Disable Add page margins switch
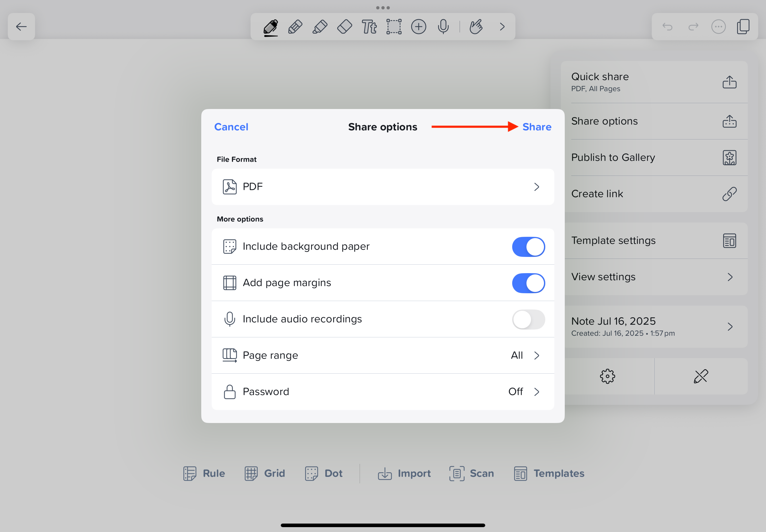The width and height of the screenshot is (766, 532). point(528,283)
